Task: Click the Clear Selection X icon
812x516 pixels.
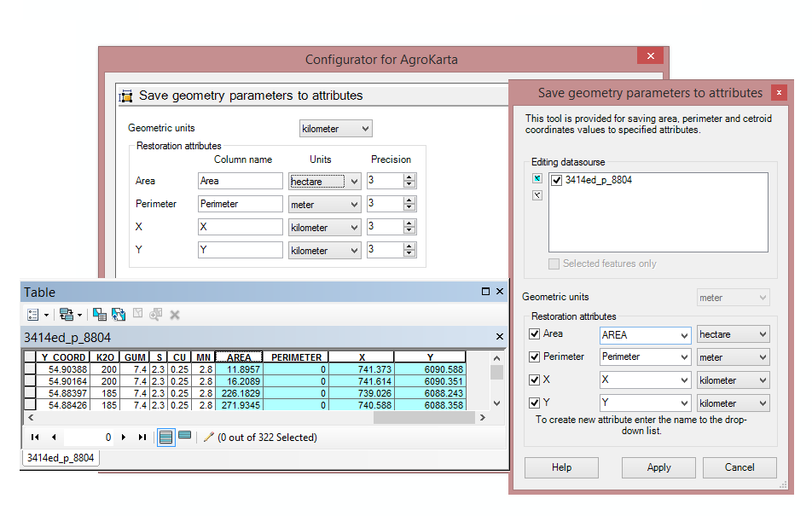Action: (174, 314)
